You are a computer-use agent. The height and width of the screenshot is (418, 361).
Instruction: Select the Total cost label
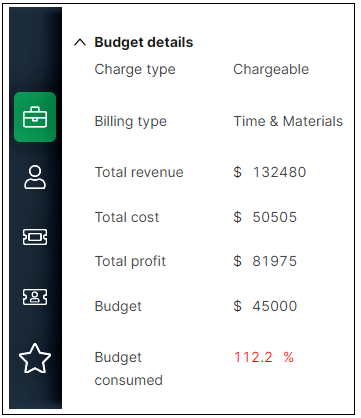pyautogui.click(x=127, y=217)
